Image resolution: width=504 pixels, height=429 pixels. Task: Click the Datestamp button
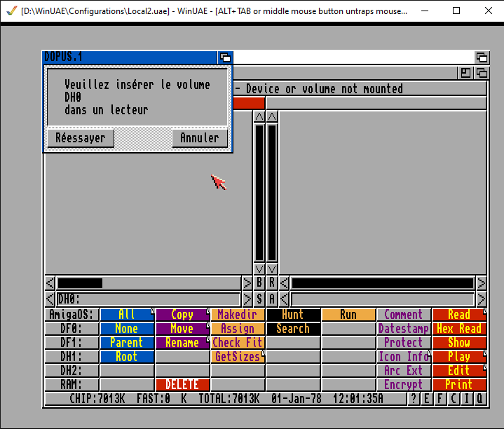click(404, 329)
